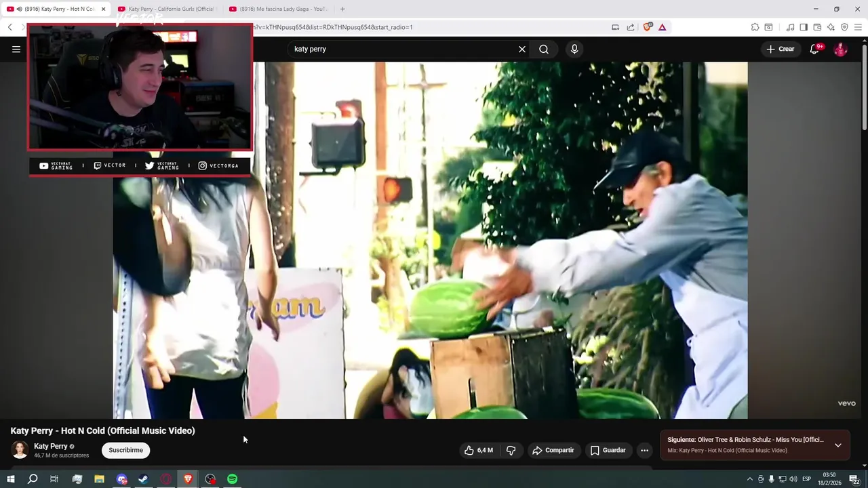Click the video title Hot N Cold text
The image size is (868, 488).
(102, 430)
